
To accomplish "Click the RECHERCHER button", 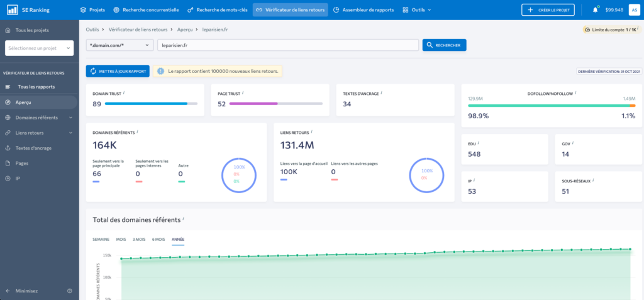I will click(x=445, y=45).
